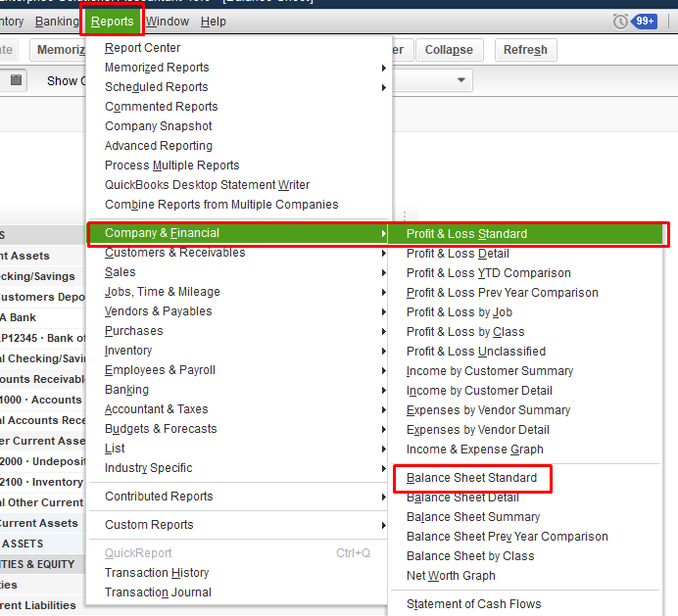The image size is (678, 616).
Task: Expand Inventory reports submenu
Action: (x=239, y=351)
